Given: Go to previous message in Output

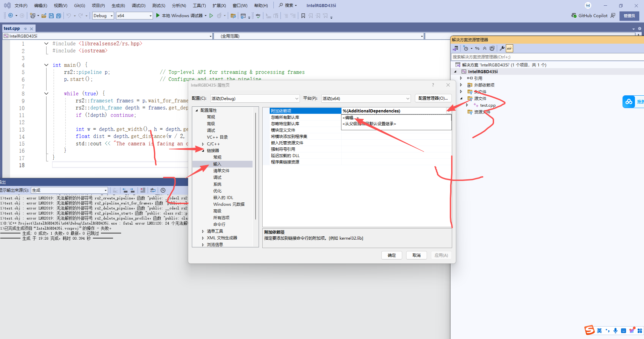Looking at the screenshot, I should [x=125, y=190].
